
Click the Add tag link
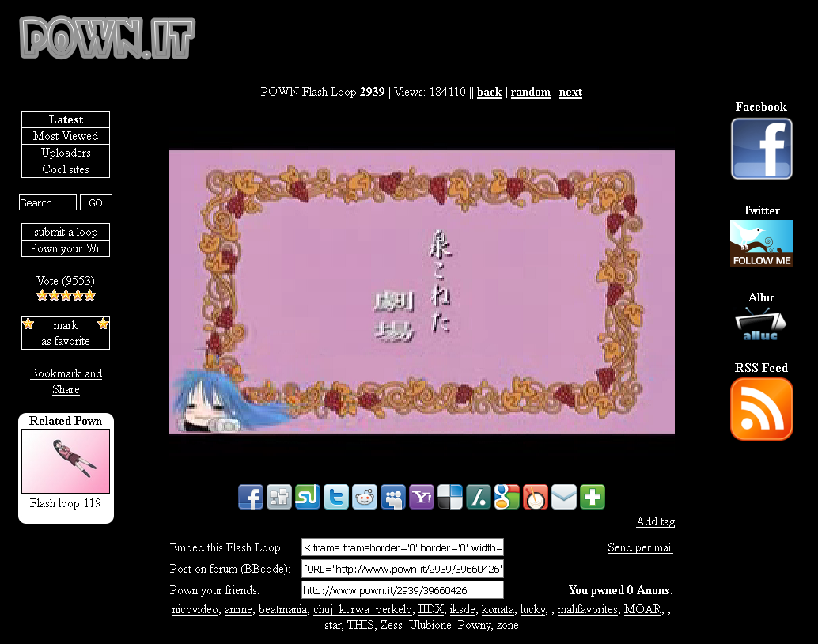pos(656,521)
